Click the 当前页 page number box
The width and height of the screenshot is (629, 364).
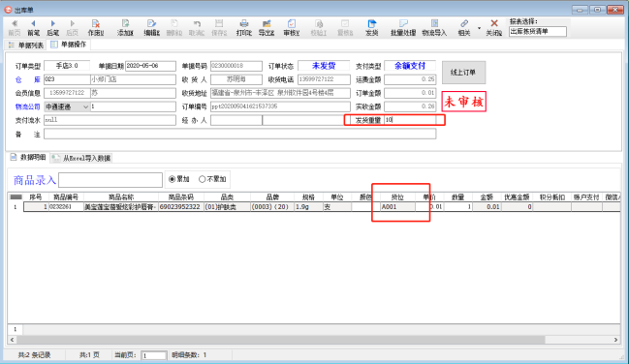click(154, 355)
